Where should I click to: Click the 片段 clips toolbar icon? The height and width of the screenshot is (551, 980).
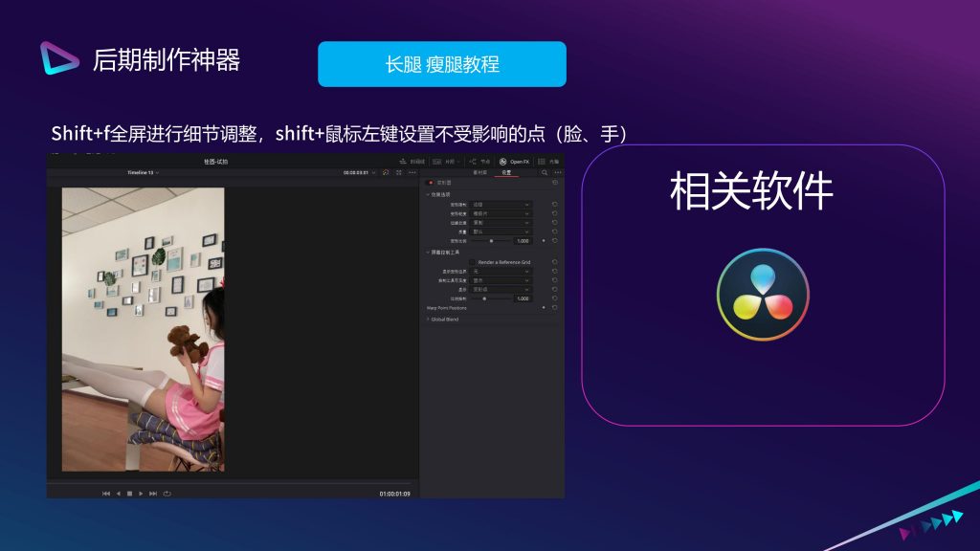click(x=436, y=161)
